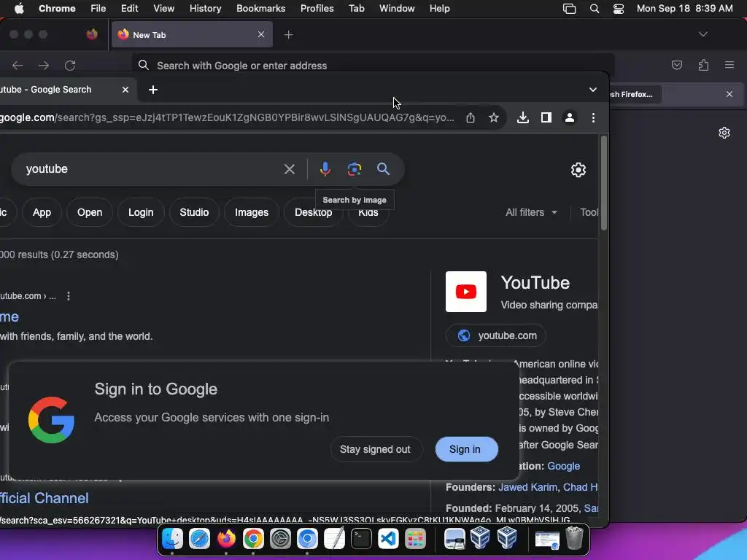Toggle Chrome side panel icon
747x560 pixels.
tap(546, 117)
